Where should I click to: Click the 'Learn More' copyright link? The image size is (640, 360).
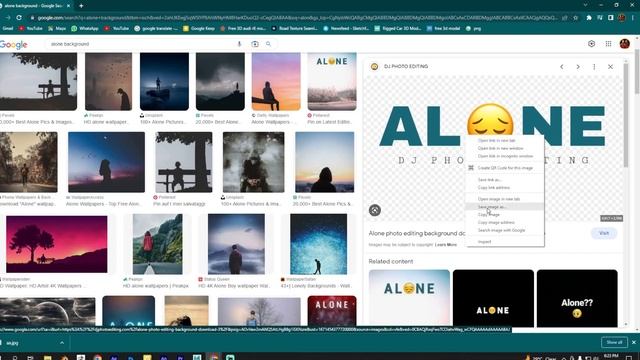pyautogui.click(x=446, y=244)
